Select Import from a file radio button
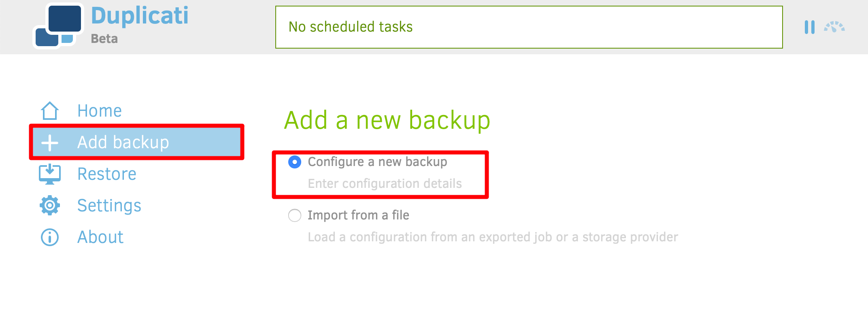This screenshot has width=868, height=332. click(x=295, y=215)
